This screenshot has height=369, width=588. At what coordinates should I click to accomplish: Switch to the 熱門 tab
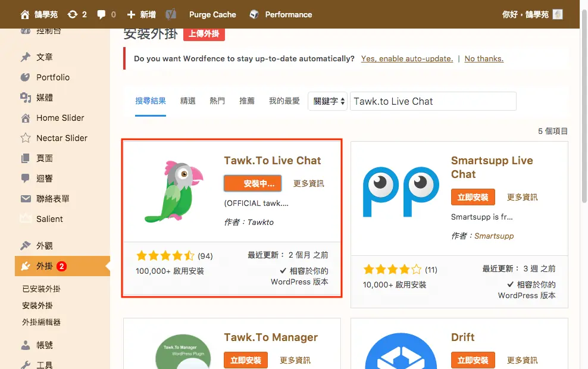tap(217, 101)
